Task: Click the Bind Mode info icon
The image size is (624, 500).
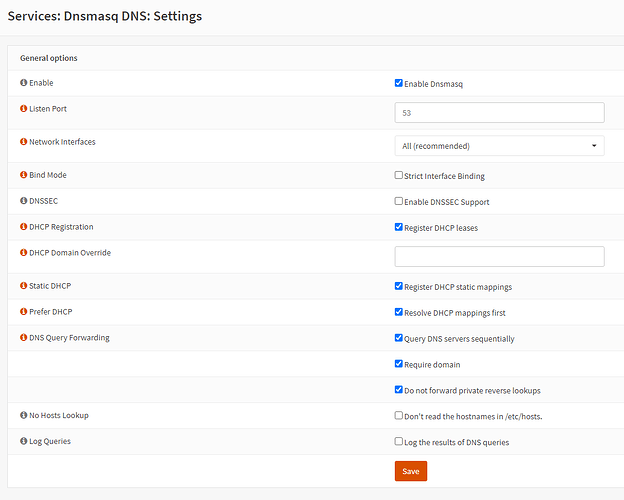Action: (x=24, y=175)
